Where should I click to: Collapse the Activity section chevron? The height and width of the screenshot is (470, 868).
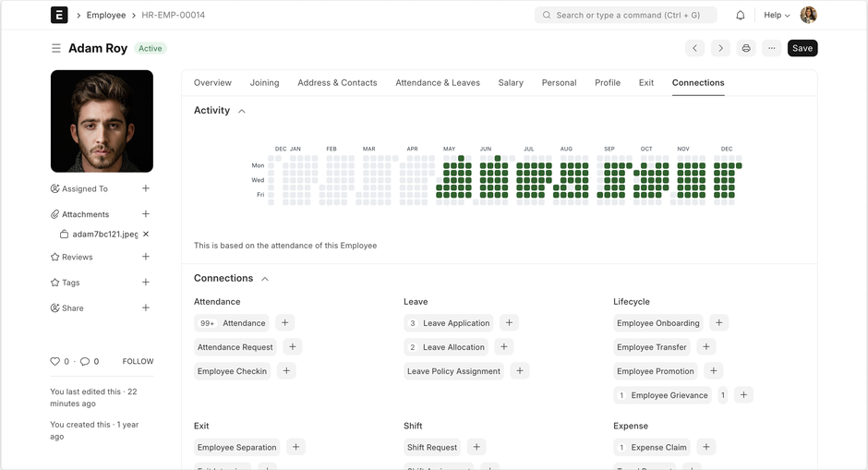tap(241, 112)
